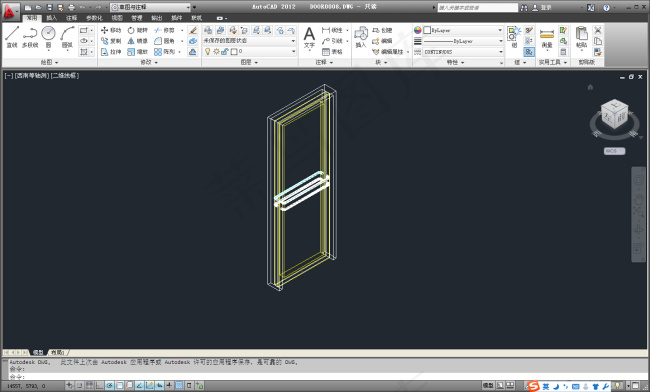This screenshot has width=650, height=392.
Task: Expand the workspace dropdown in title bar
Action: coord(150,7)
